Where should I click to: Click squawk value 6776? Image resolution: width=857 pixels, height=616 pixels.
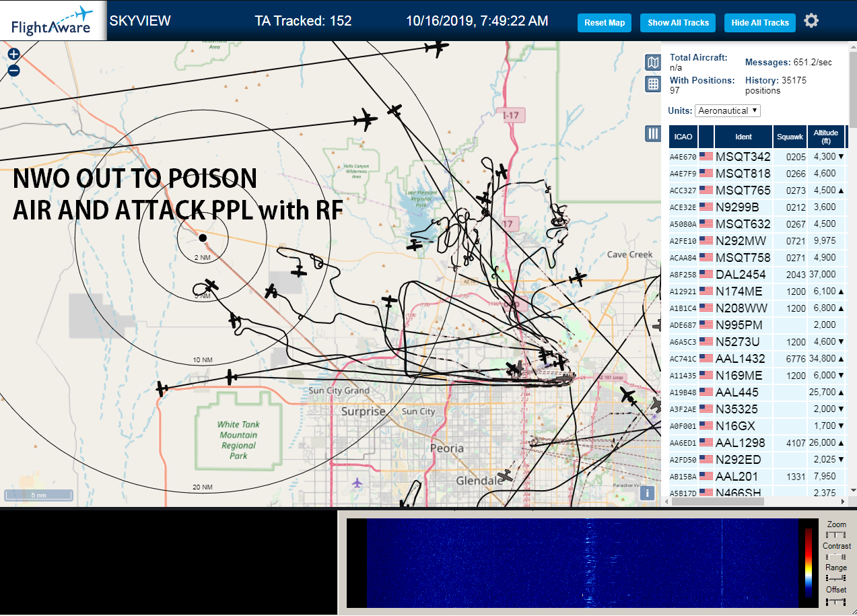[x=795, y=359]
